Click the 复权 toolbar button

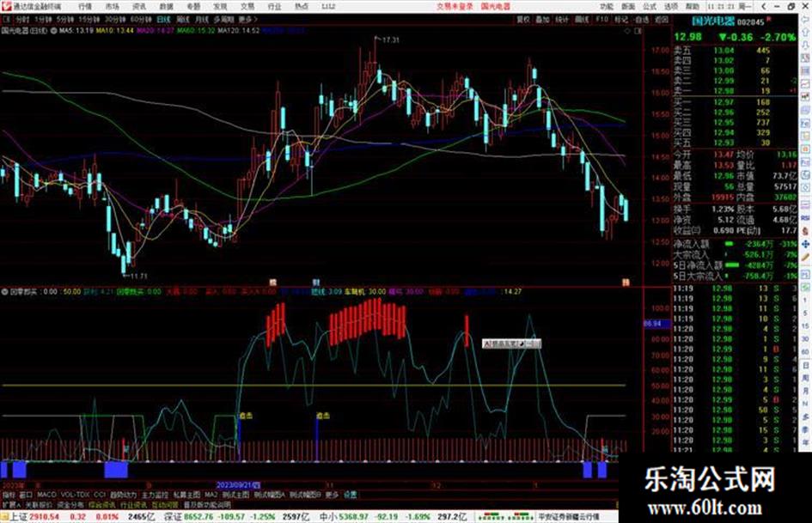(x=523, y=19)
